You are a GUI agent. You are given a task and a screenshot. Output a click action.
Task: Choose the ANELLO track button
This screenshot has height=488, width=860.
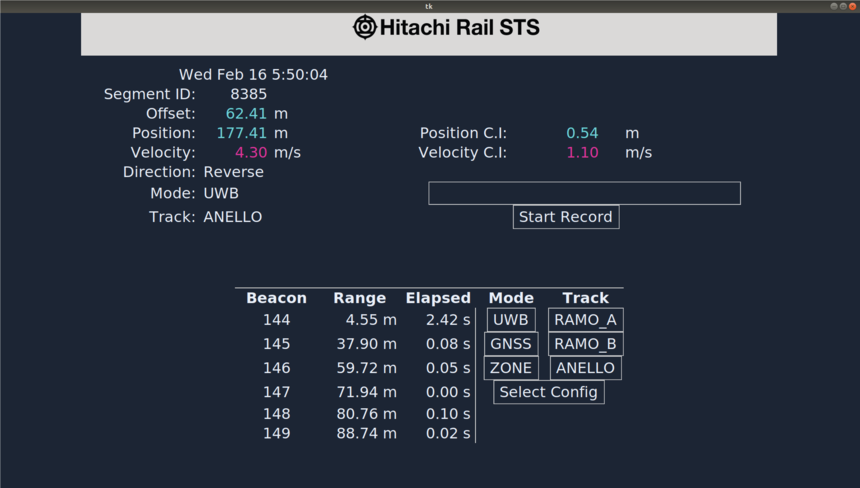[585, 368]
